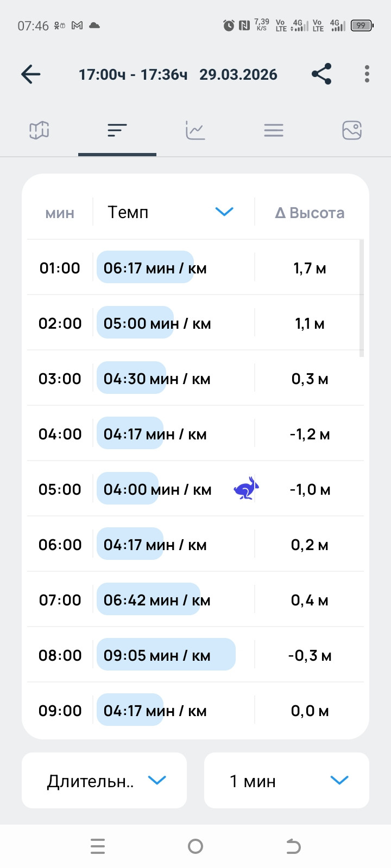The width and height of the screenshot is (391, 868).
Task: Open the list details tab
Action: coord(274,130)
